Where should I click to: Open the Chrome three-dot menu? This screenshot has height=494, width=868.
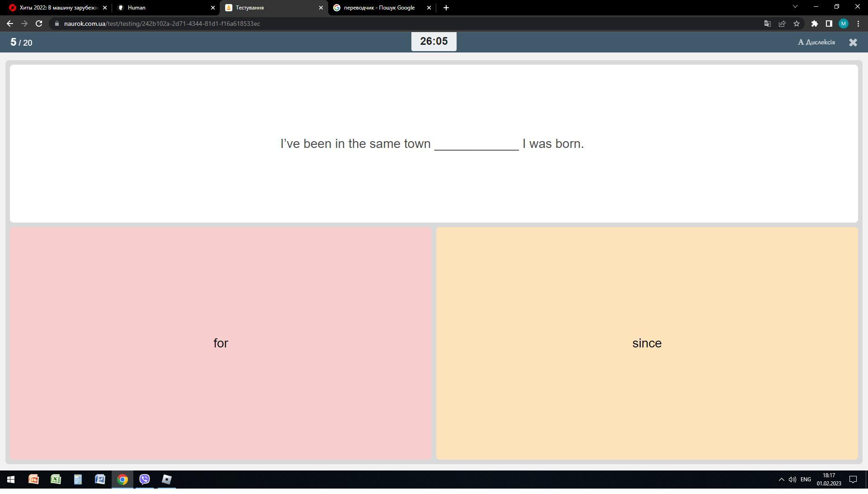[x=858, y=24]
